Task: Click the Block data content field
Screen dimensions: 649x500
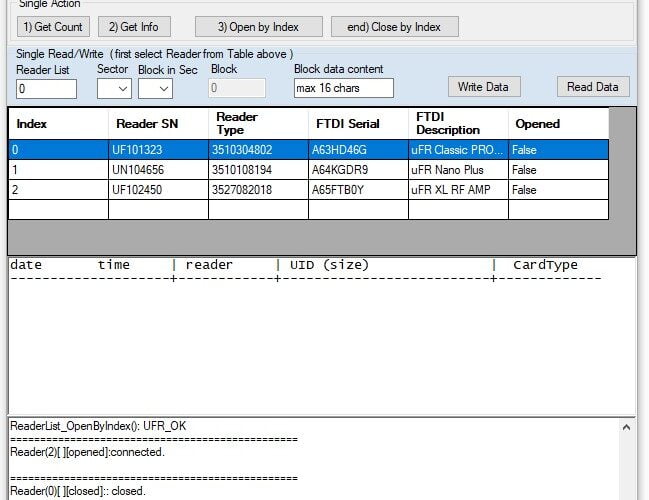Action: tap(344, 88)
